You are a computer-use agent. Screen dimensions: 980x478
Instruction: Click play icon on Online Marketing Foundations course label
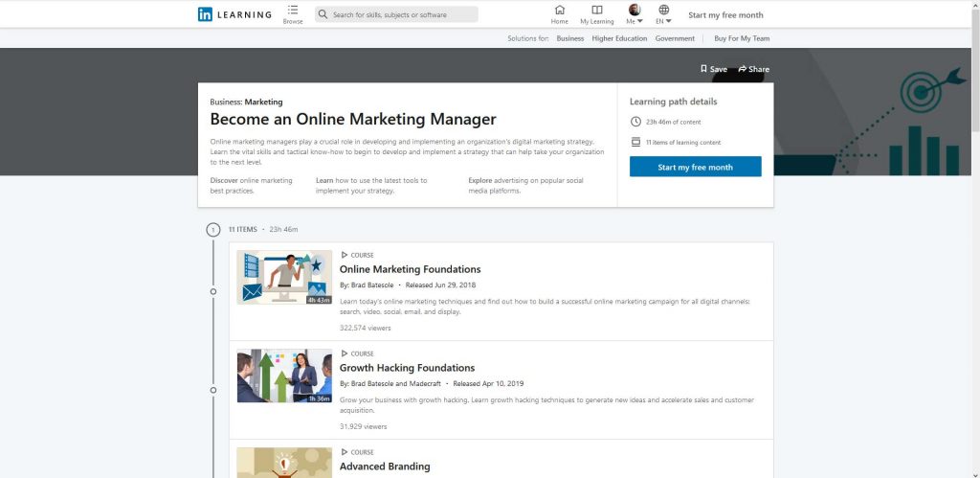[344, 255]
